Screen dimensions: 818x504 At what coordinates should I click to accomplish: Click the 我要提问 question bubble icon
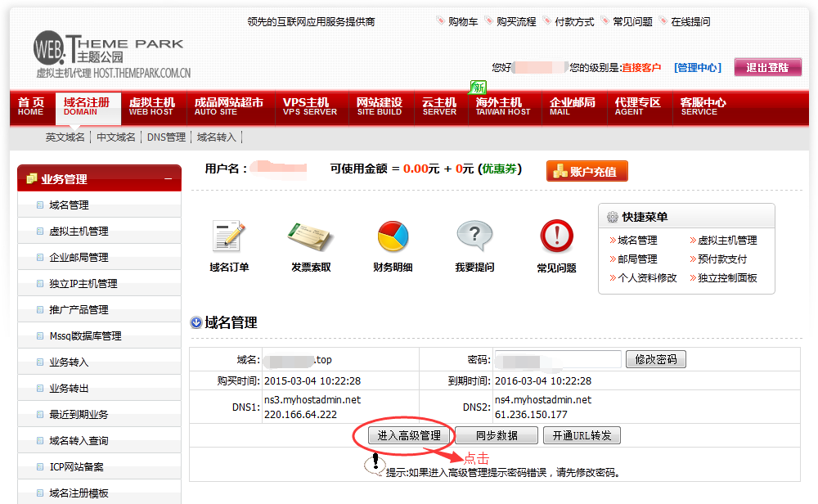[474, 236]
